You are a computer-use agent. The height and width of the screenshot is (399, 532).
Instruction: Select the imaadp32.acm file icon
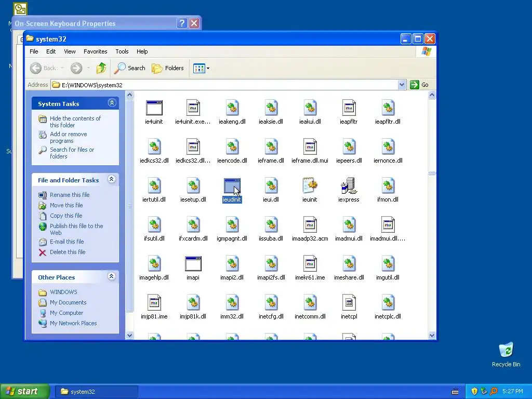point(310,225)
